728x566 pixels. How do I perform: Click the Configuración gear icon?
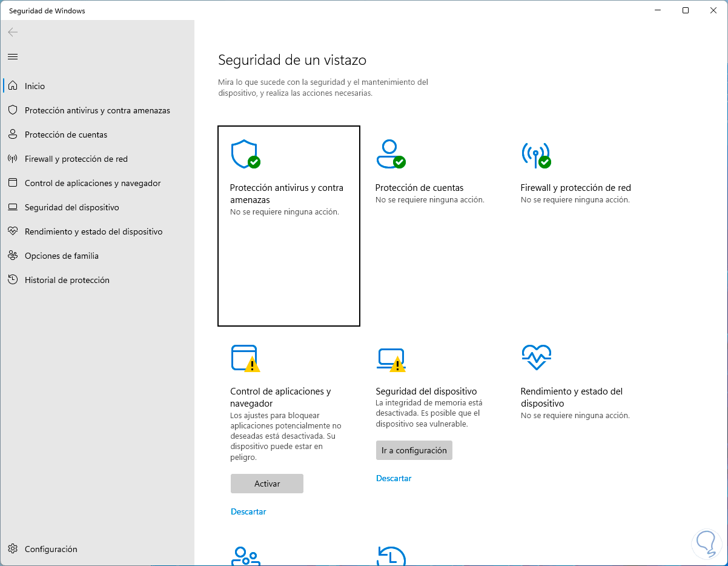click(13, 549)
